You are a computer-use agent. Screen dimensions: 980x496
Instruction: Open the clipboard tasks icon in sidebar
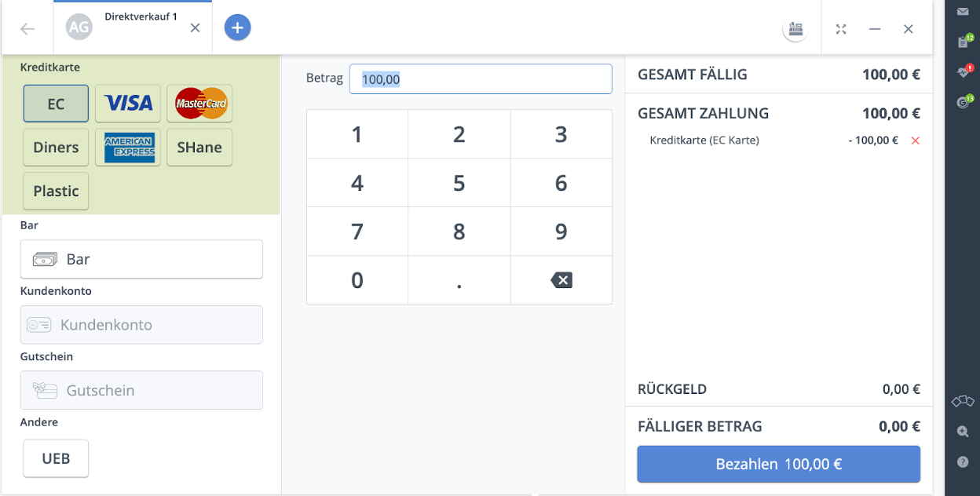(963, 42)
